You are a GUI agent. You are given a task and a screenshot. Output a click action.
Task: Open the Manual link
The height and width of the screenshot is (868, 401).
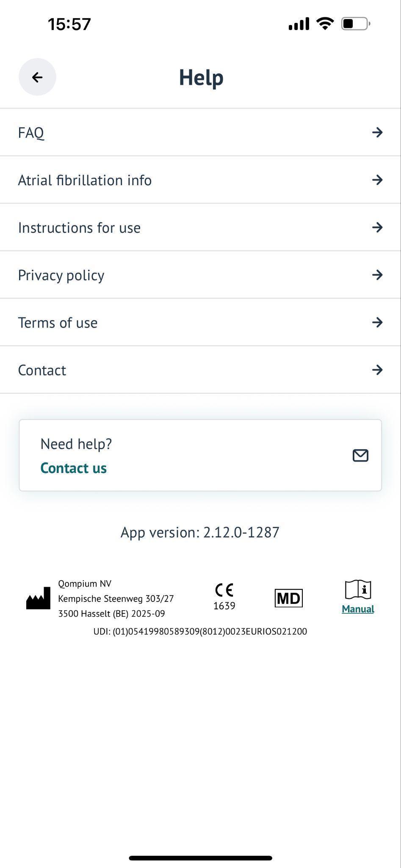[358, 609]
